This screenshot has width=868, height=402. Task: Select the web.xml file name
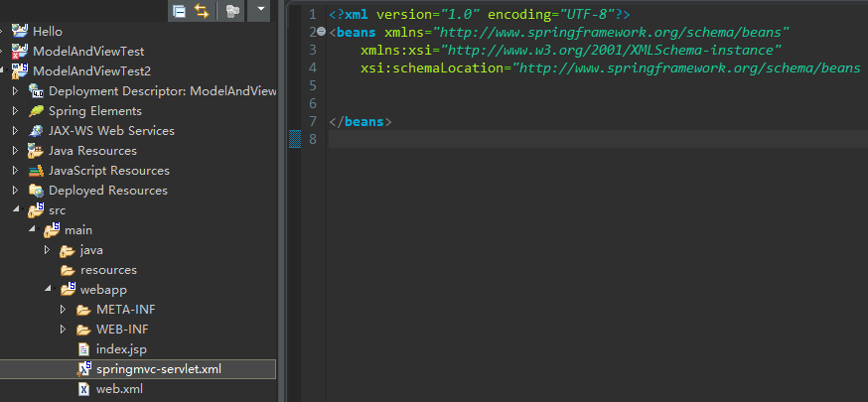coord(119,389)
